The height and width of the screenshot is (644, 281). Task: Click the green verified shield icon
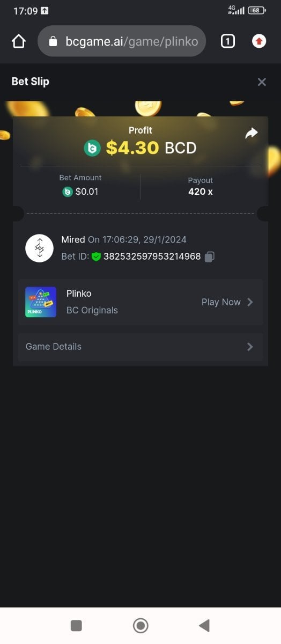[x=96, y=257]
